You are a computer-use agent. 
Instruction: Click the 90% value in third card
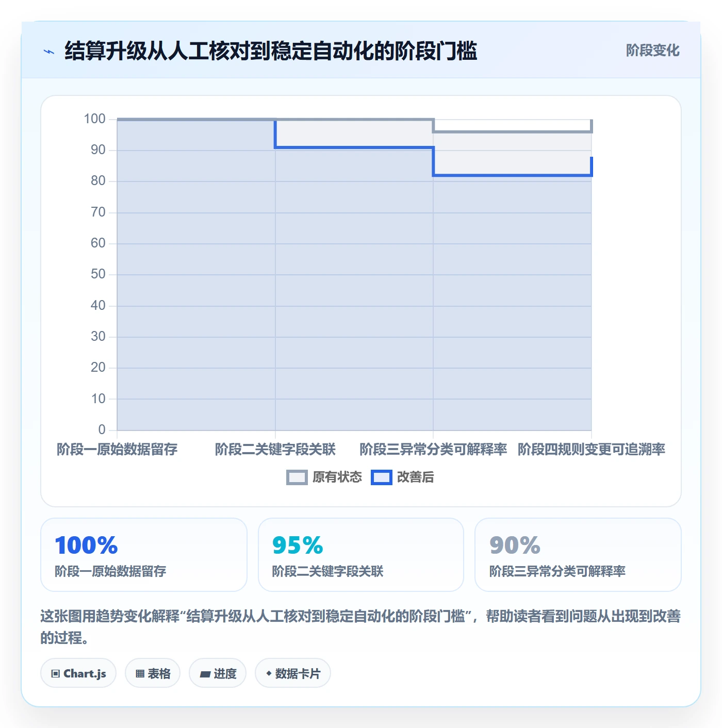tap(515, 545)
